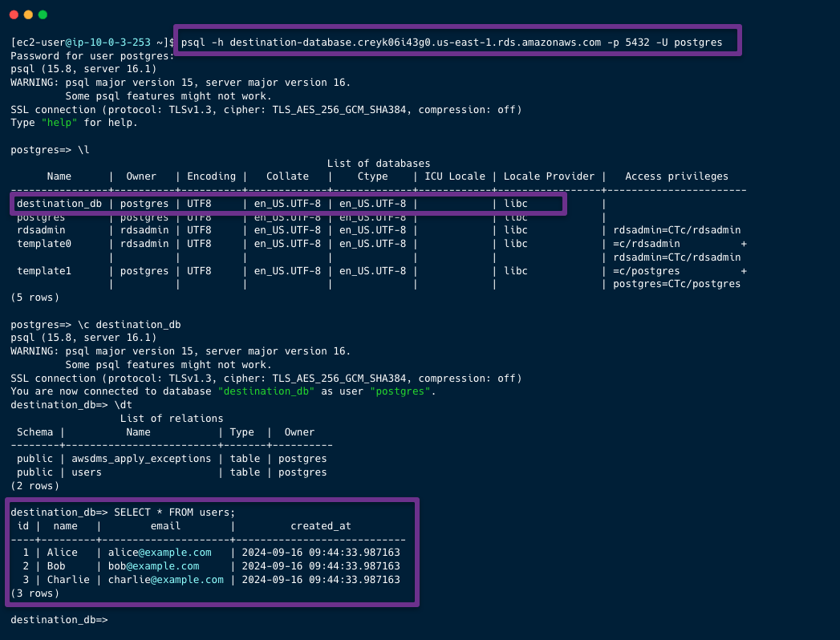Screen dimensions: 840x640
Task: Click the template1 database name
Action: [44, 271]
